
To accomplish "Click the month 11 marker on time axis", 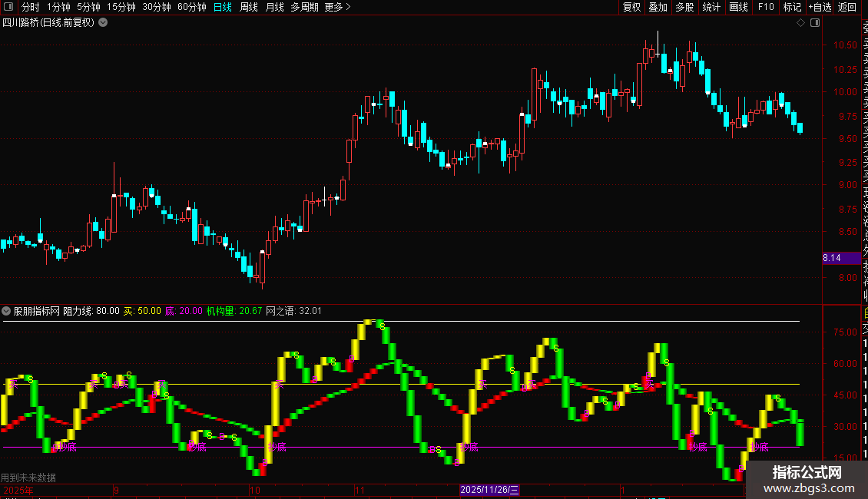I will click(359, 490).
